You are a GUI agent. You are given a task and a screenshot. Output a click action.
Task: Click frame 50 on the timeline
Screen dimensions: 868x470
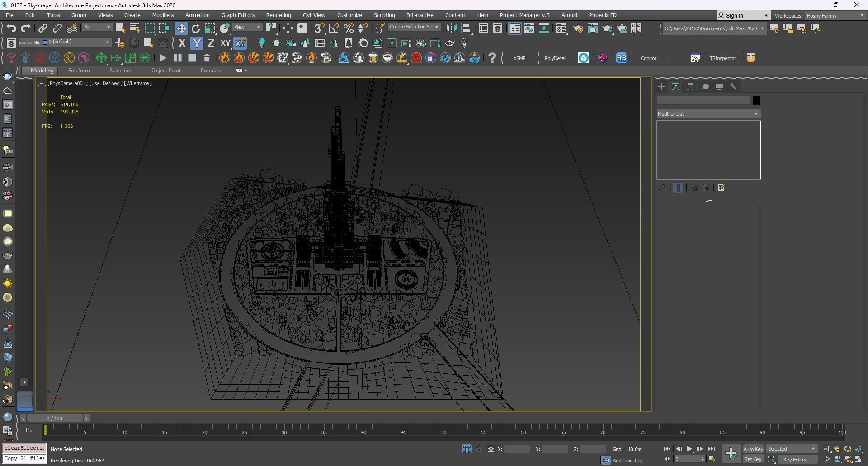click(443, 432)
